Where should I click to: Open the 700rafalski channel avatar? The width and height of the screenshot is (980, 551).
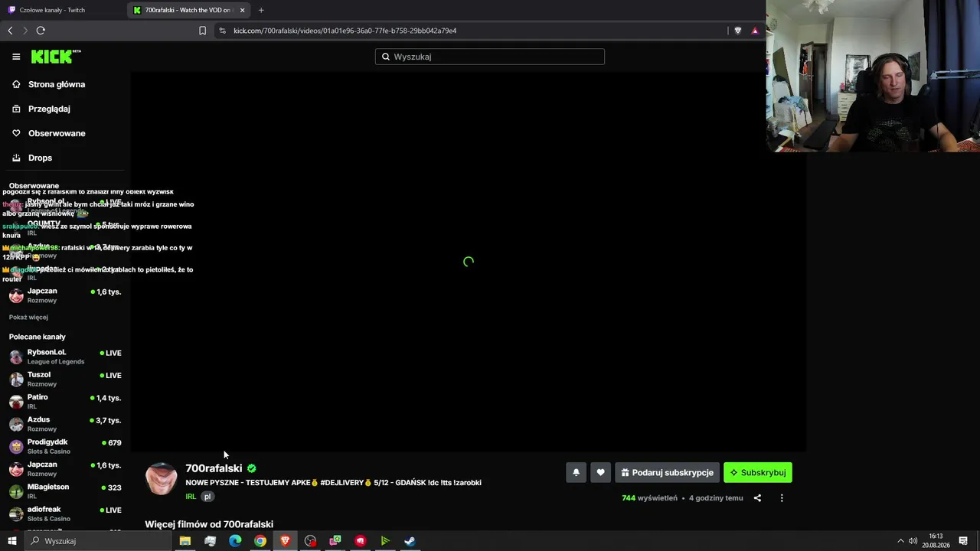pyautogui.click(x=162, y=479)
